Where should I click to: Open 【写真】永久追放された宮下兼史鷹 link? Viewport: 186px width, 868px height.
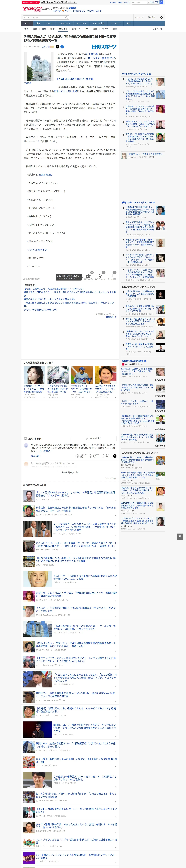point(74,79)
